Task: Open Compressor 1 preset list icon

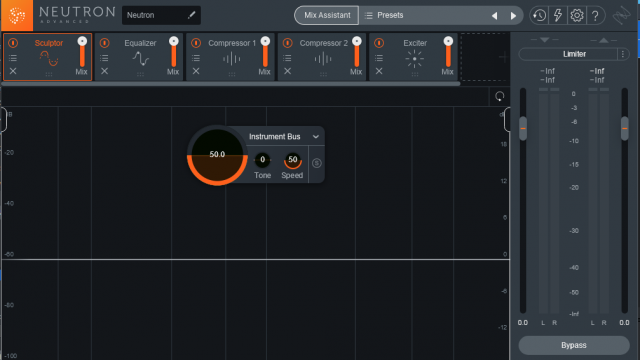Action: pyautogui.click(x=196, y=58)
